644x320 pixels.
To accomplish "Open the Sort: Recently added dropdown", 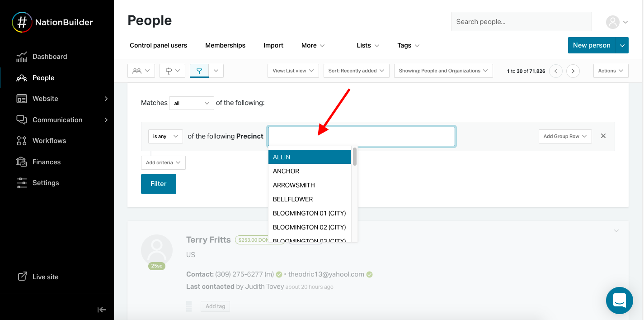I will point(356,71).
